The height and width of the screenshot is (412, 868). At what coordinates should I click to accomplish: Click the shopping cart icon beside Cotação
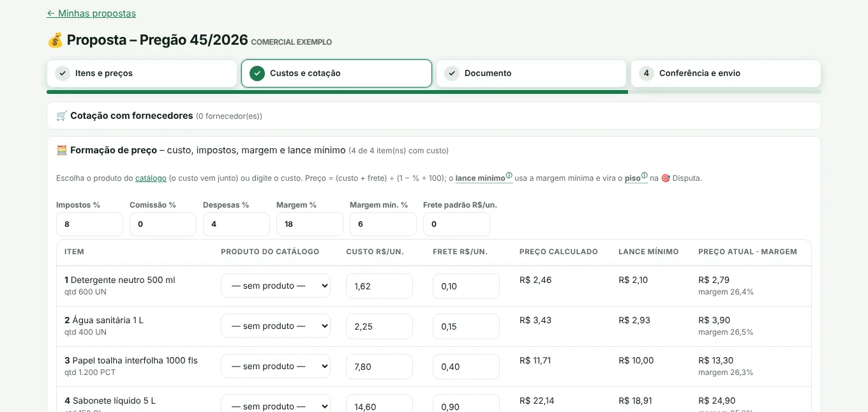click(x=62, y=116)
